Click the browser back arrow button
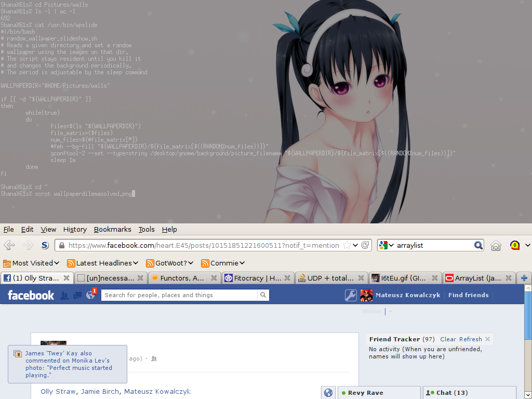The height and width of the screenshot is (399, 532). [x=9, y=245]
